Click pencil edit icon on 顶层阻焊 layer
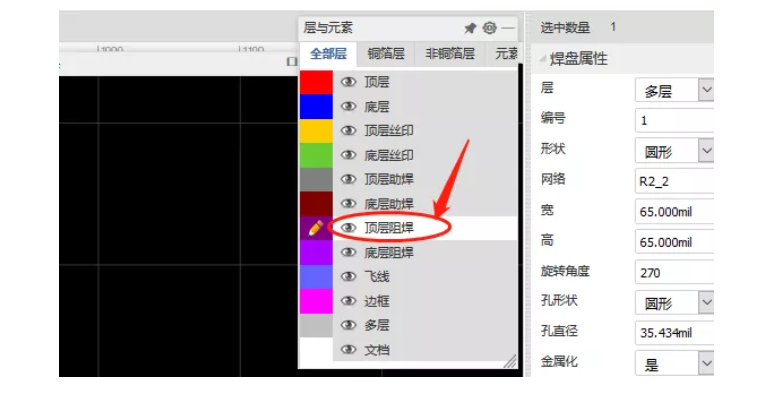The image size is (757, 409). (x=316, y=227)
